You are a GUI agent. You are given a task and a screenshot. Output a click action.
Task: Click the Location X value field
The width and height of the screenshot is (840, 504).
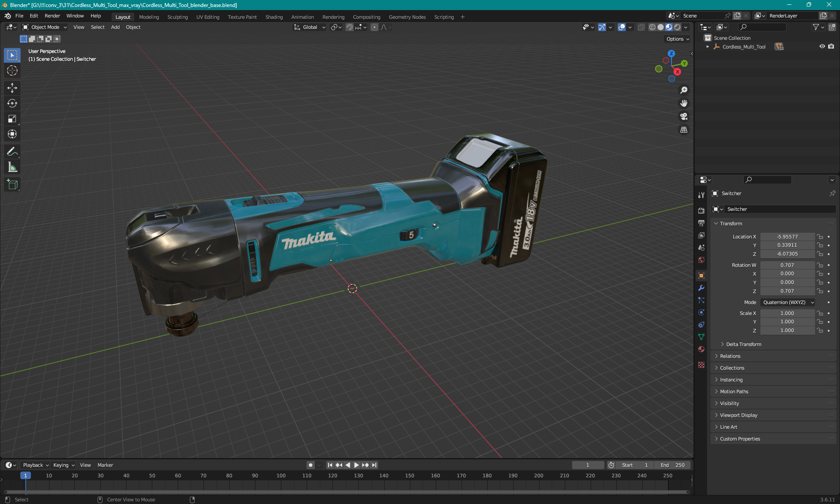pyautogui.click(x=787, y=237)
